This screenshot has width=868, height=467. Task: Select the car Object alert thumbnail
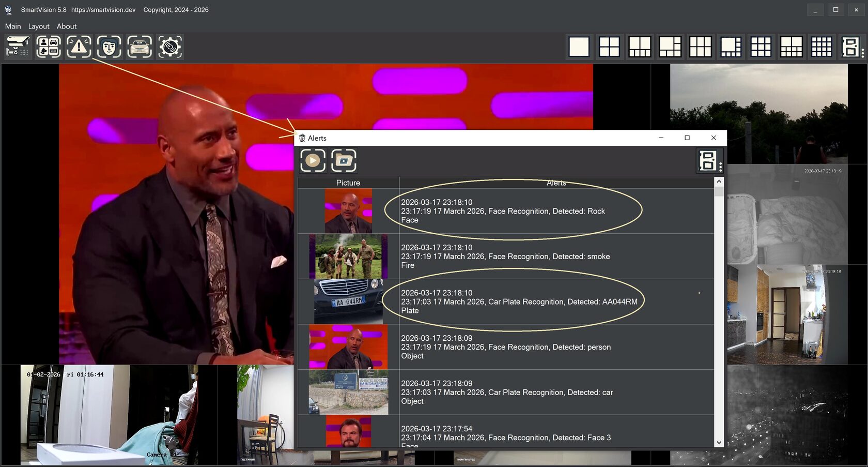pos(348,393)
